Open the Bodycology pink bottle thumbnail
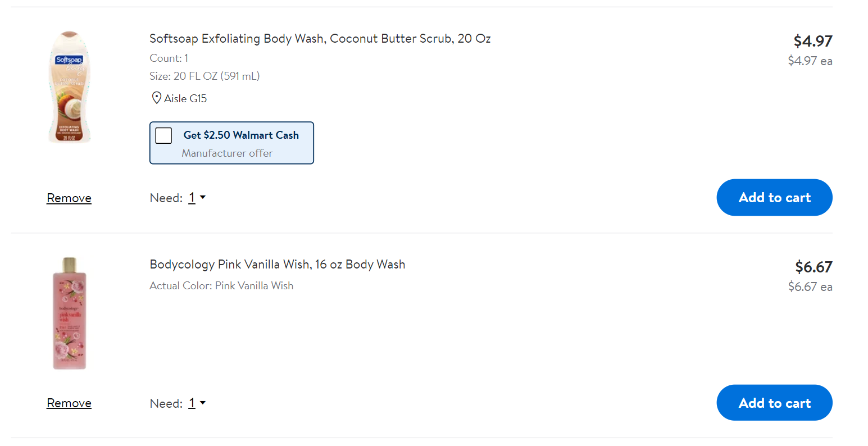The height and width of the screenshot is (446, 868). tap(70, 313)
